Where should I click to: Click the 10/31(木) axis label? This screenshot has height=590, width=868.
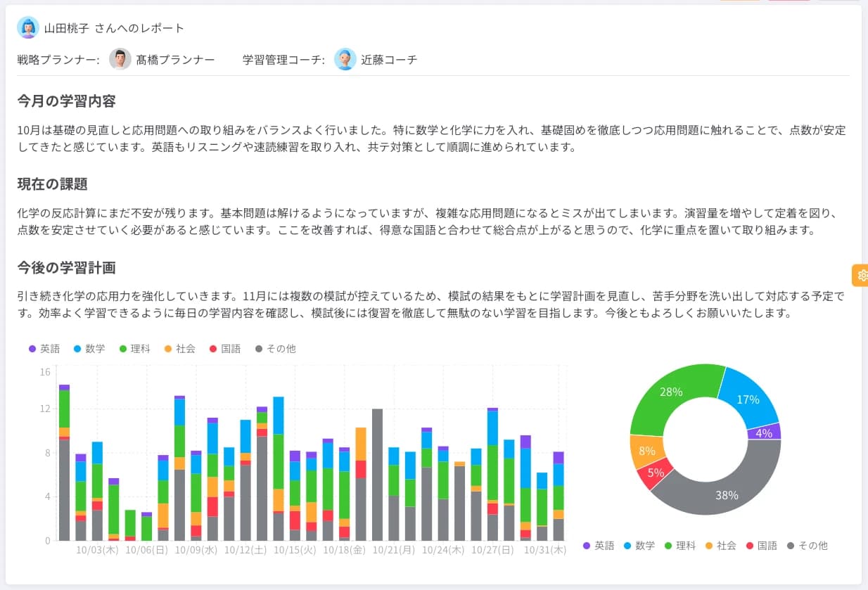545,552
